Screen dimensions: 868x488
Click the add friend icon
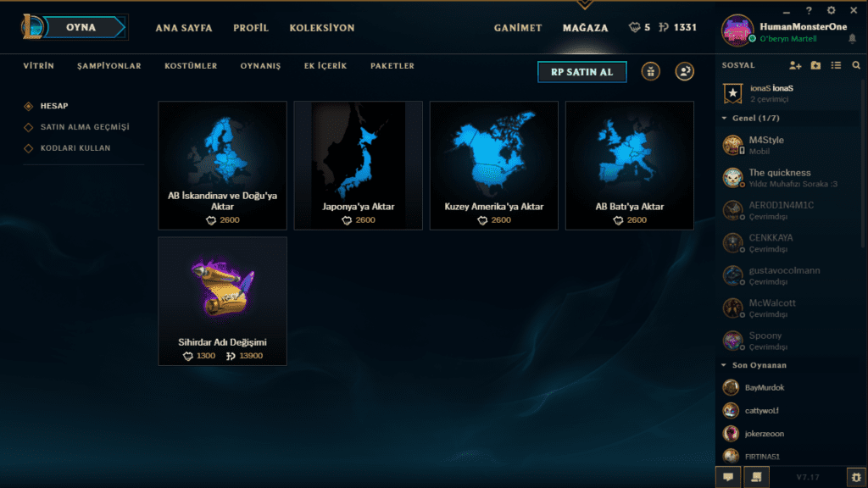[795, 65]
